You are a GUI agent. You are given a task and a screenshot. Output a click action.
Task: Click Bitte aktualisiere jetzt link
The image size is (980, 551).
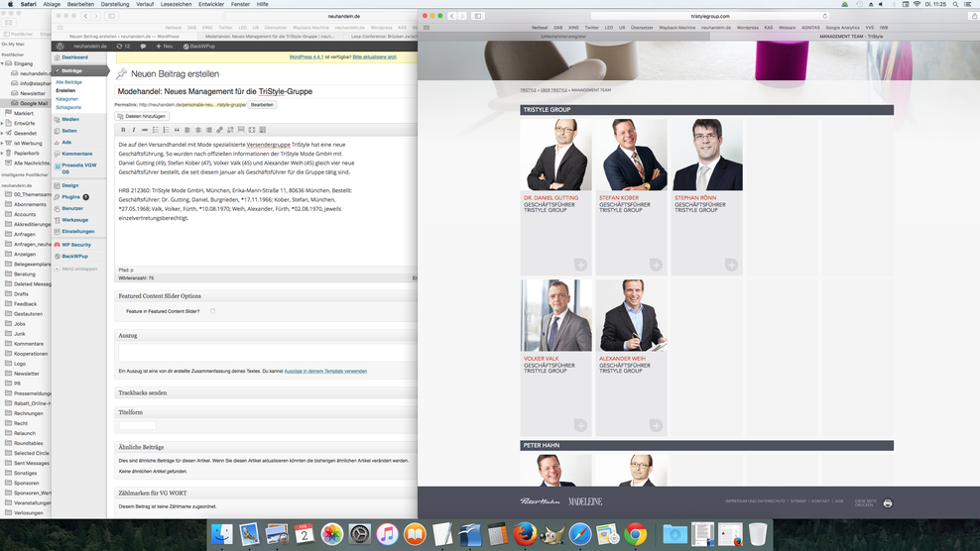(x=374, y=56)
